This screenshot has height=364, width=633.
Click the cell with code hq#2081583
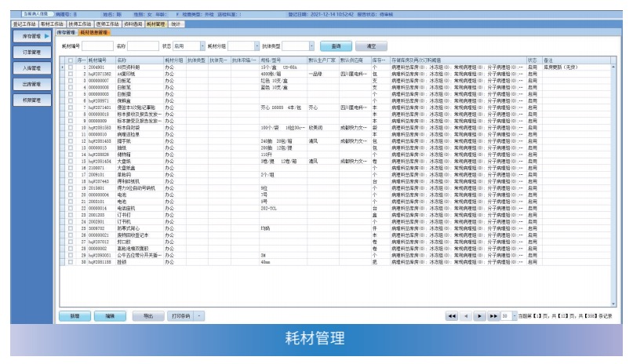(100, 128)
